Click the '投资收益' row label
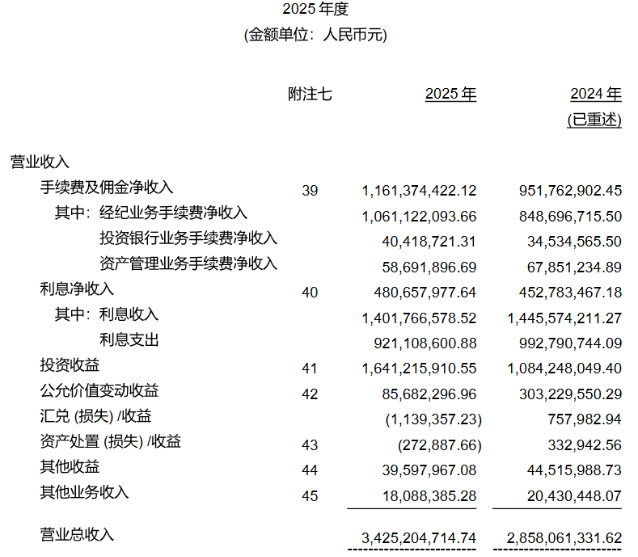 (70, 365)
